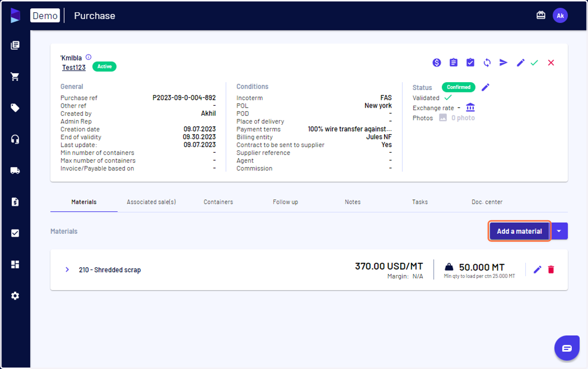This screenshot has width=588, height=369.
Task: Click the send arrow action icon
Action: 504,63
